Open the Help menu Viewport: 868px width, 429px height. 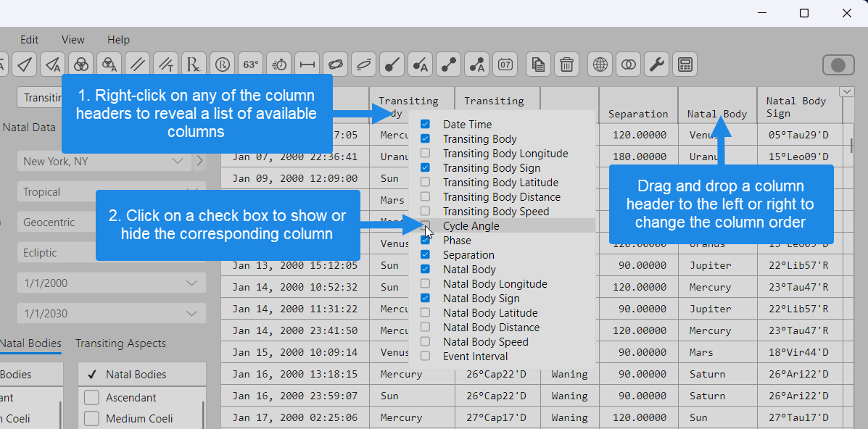118,40
